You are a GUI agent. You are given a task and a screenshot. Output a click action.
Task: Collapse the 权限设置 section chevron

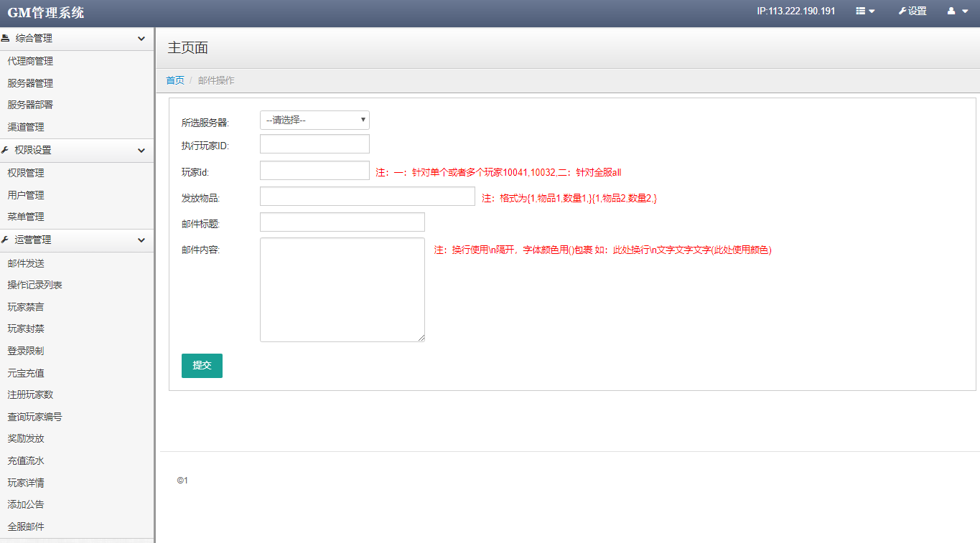tap(141, 151)
